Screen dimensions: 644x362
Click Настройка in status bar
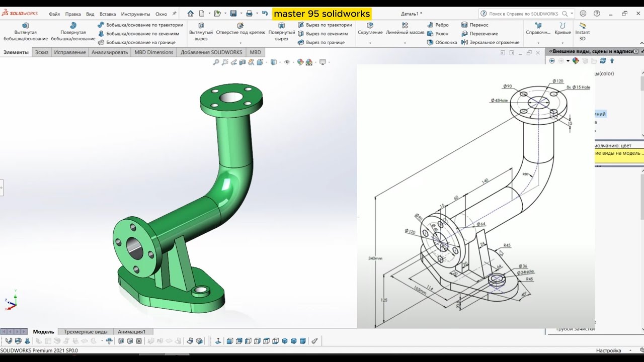click(x=608, y=350)
